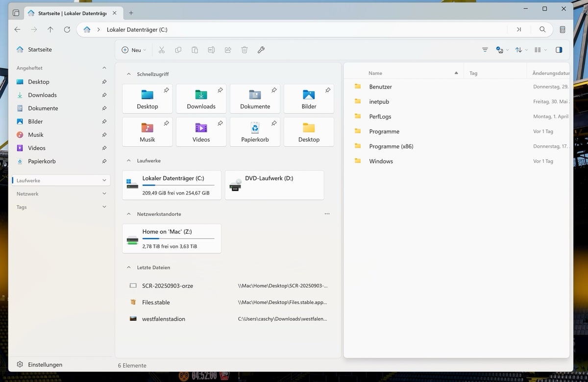Click the Share icon in toolbar
This screenshot has width=588, height=382.
228,50
